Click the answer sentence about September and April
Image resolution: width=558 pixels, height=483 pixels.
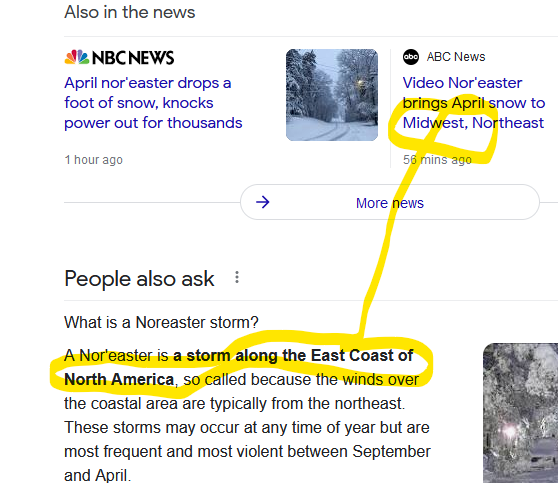pyautogui.click(x=247, y=451)
